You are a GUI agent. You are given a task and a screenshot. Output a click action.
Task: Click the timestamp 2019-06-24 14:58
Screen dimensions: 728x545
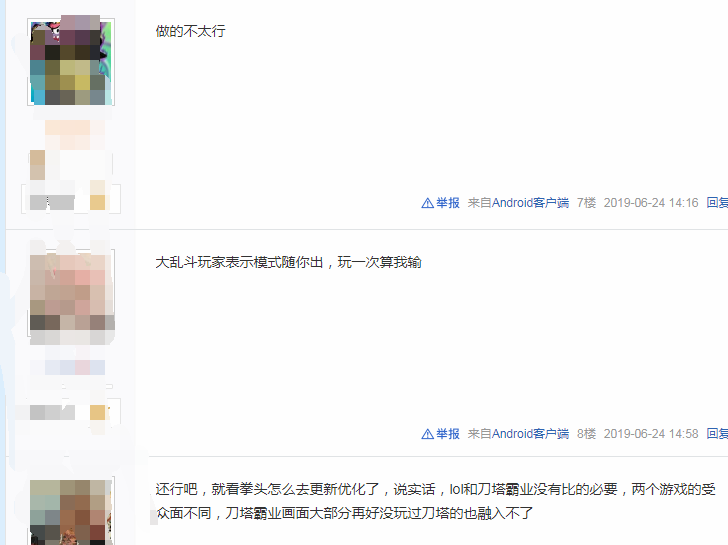[x=651, y=434]
